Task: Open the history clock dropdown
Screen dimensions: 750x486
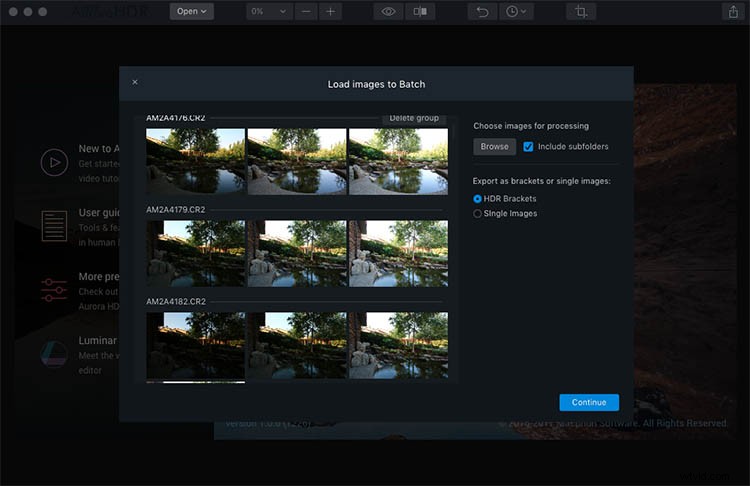Action: (x=516, y=11)
